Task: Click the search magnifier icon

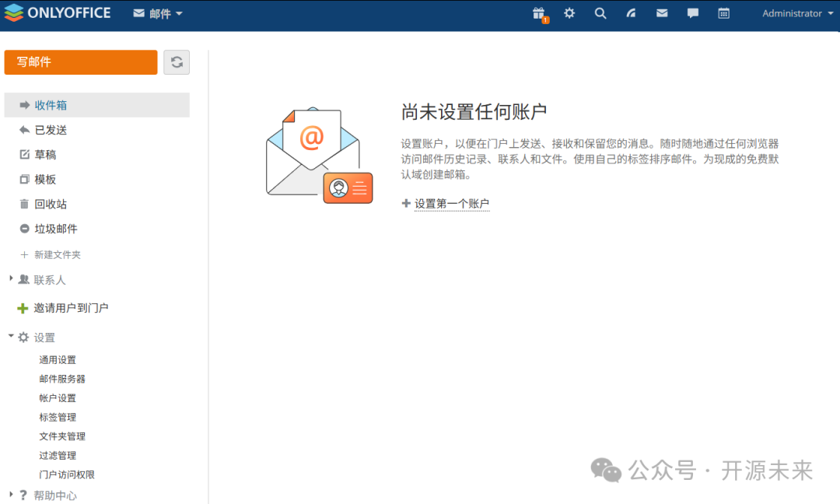Action: coord(600,13)
